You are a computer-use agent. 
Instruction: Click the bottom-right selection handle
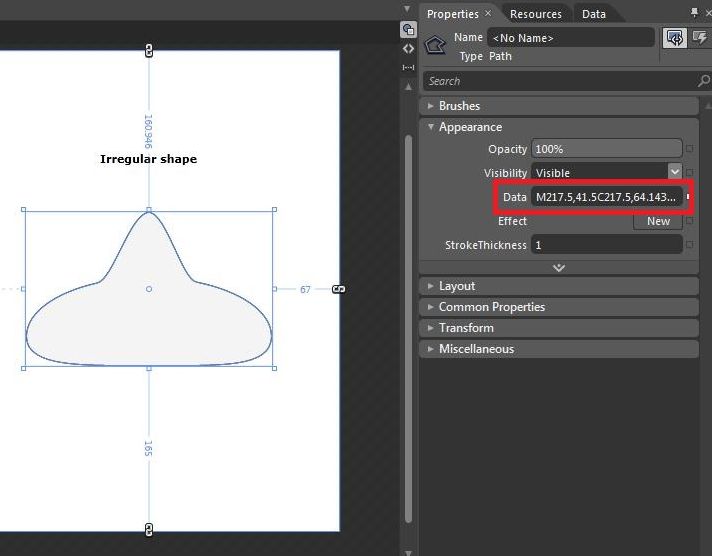point(274,368)
